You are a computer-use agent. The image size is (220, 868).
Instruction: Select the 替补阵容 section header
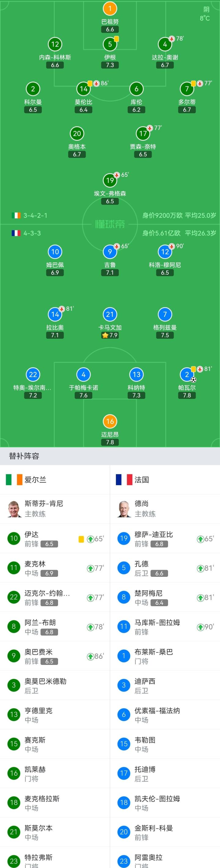pyautogui.click(x=24, y=456)
